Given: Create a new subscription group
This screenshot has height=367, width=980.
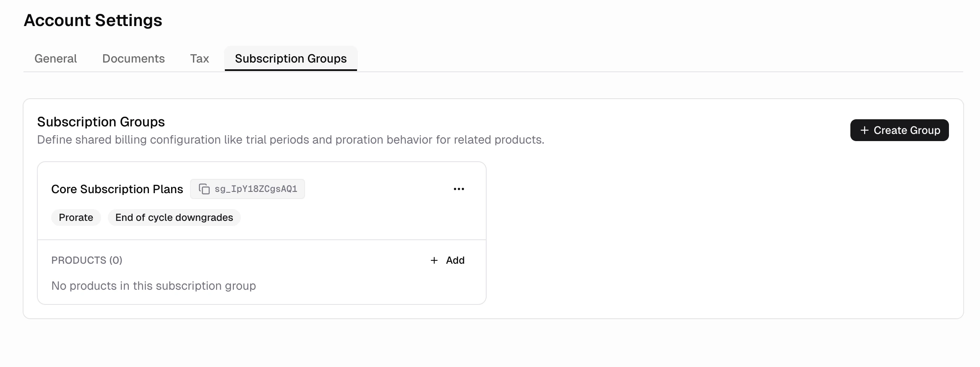Looking at the screenshot, I should [899, 130].
